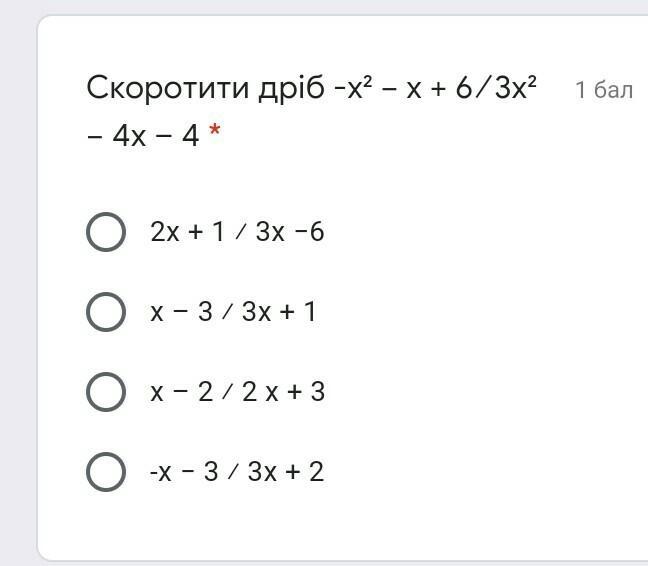Click the answer text '2x + 1 / 3x −6'

click(237, 232)
